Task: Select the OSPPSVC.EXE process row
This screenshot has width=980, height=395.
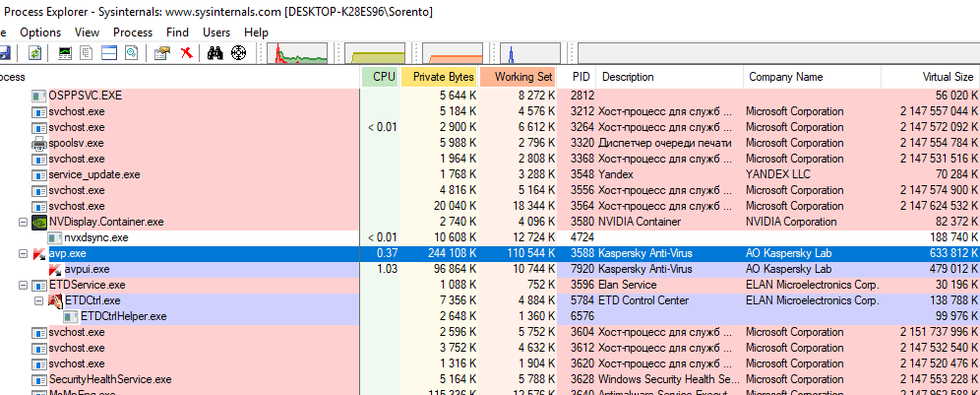Action: (x=490, y=96)
